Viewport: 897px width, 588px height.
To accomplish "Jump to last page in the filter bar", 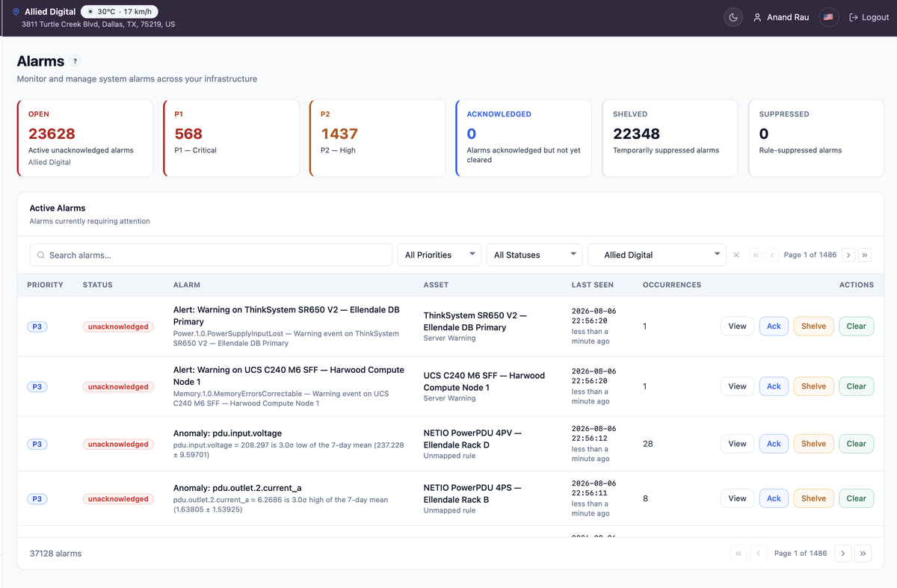I will (865, 255).
